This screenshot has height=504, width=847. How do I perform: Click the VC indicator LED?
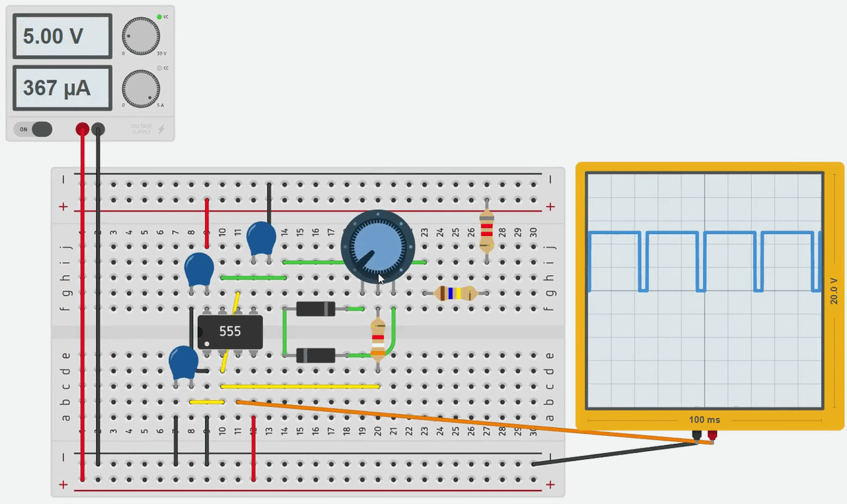(159, 17)
